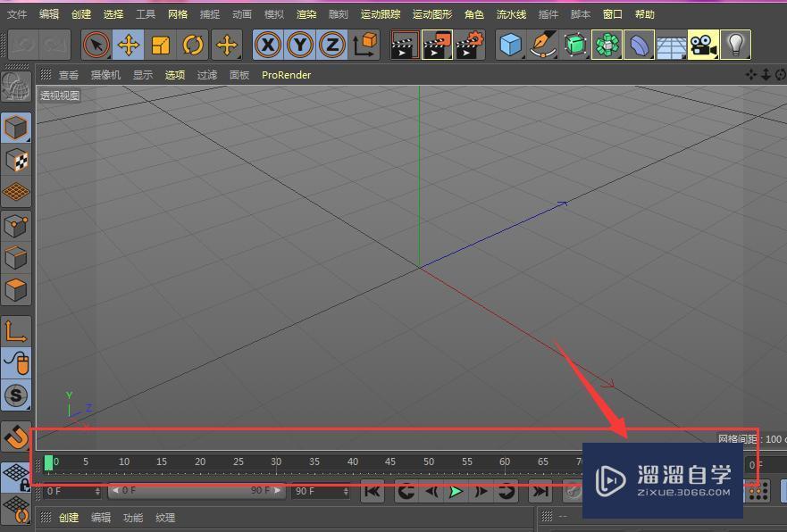787x532 pixels.
Task: Toggle tweak mode mouse icon
Action: pyautogui.click(x=16, y=363)
